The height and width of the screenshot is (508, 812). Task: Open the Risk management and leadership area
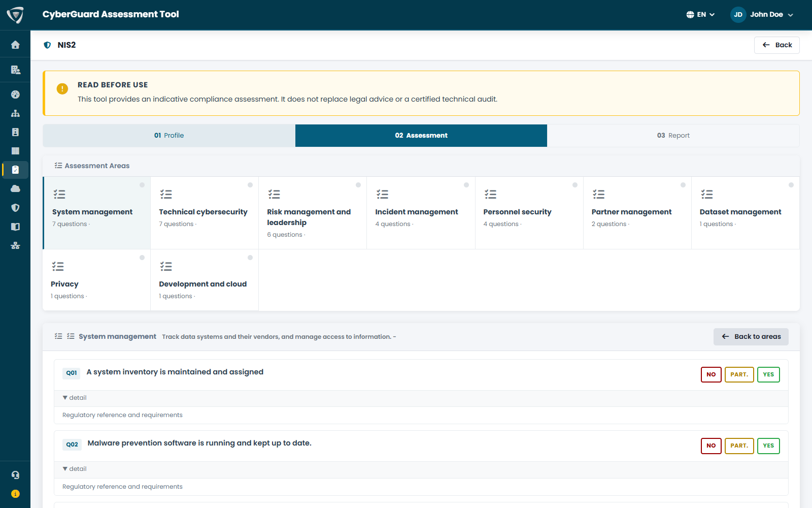tap(313, 213)
